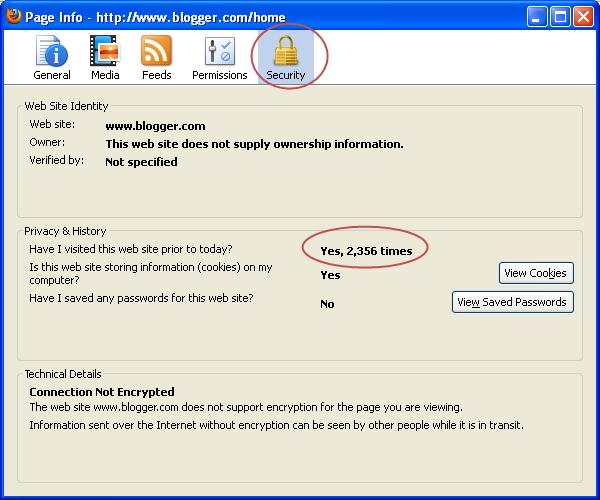Click the 'No' saved passwords answer
The width and height of the screenshot is (600, 500).
tap(327, 304)
